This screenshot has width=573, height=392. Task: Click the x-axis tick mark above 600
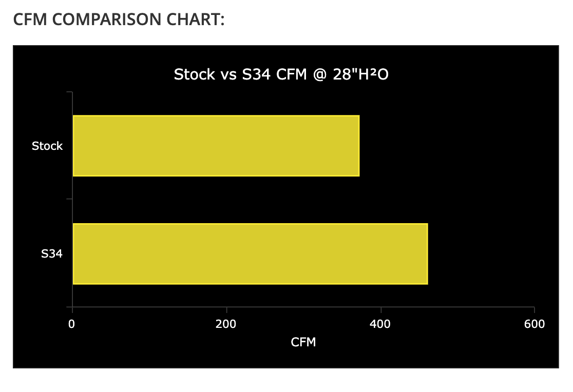534,309
